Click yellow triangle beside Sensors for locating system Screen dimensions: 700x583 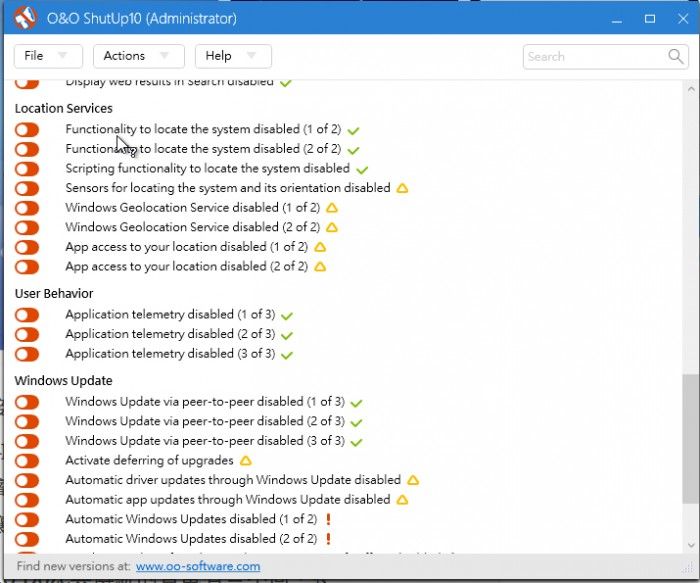(x=402, y=188)
